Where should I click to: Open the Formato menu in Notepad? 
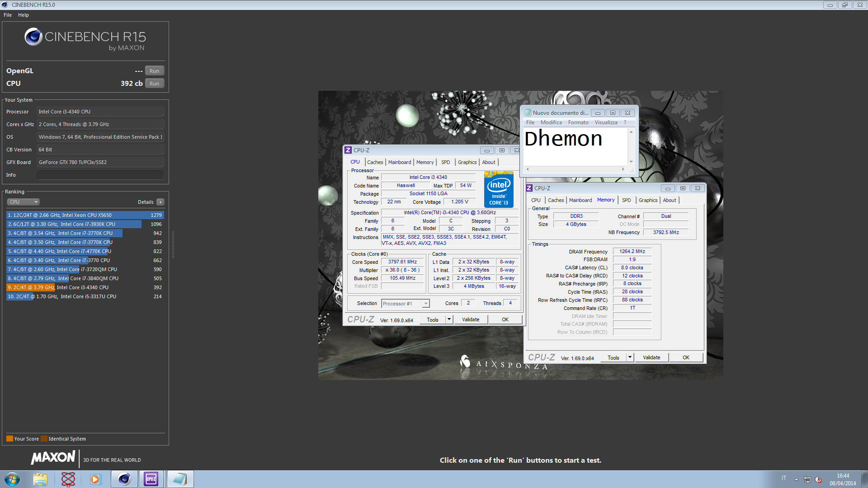(x=578, y=122)
